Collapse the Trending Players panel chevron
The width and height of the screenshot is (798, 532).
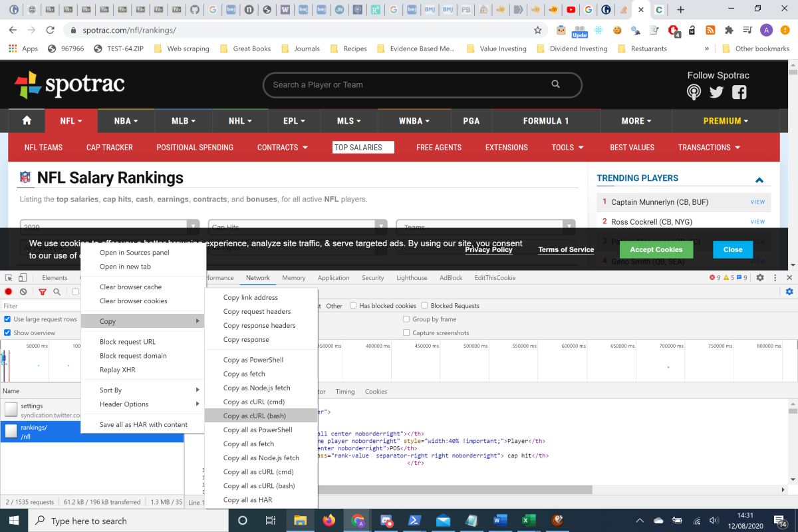coord(759,179)
